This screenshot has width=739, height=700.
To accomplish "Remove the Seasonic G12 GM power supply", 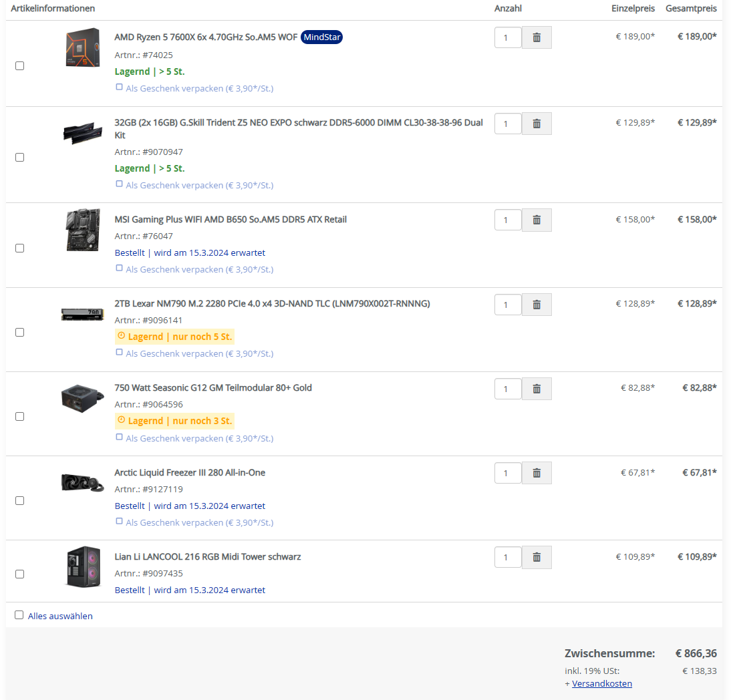I will (537, 389).
